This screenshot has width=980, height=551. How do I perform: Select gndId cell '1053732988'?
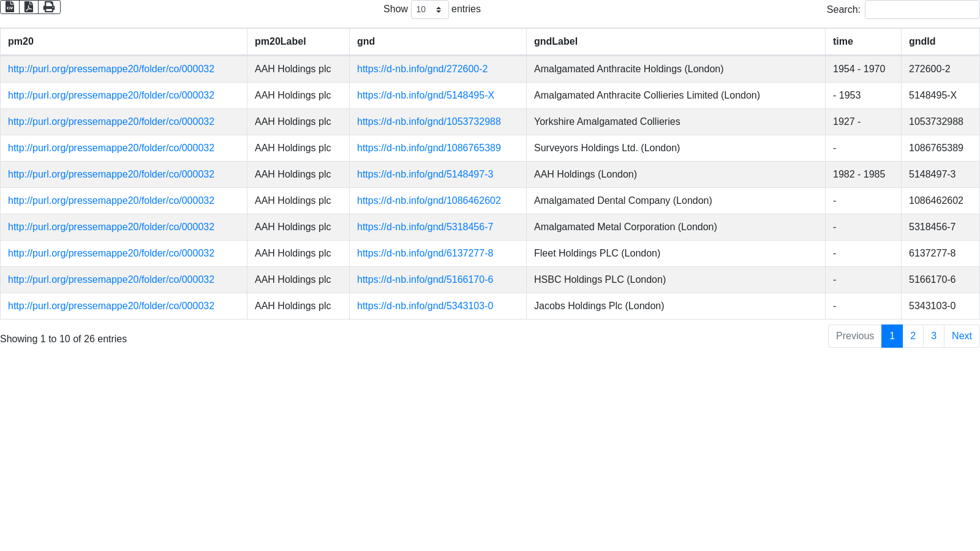pyautogui.click(x=940, y=122)
